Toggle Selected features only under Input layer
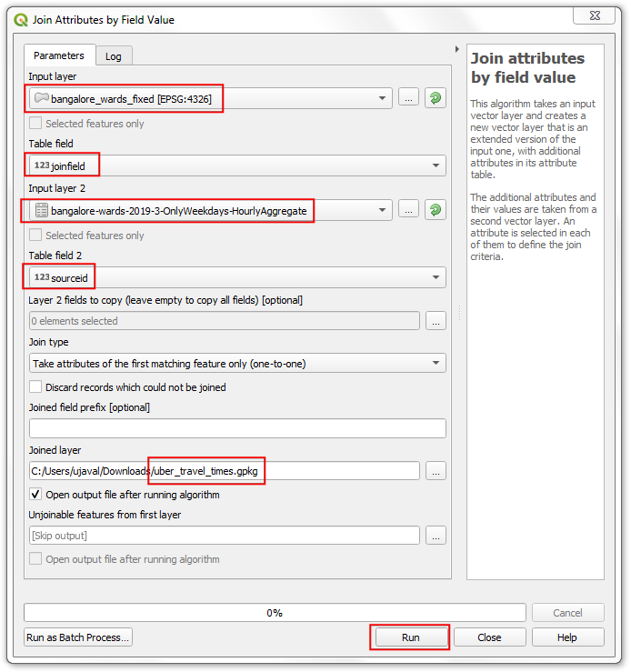This screenshot has width=631, height=672. tap(35, 124)
